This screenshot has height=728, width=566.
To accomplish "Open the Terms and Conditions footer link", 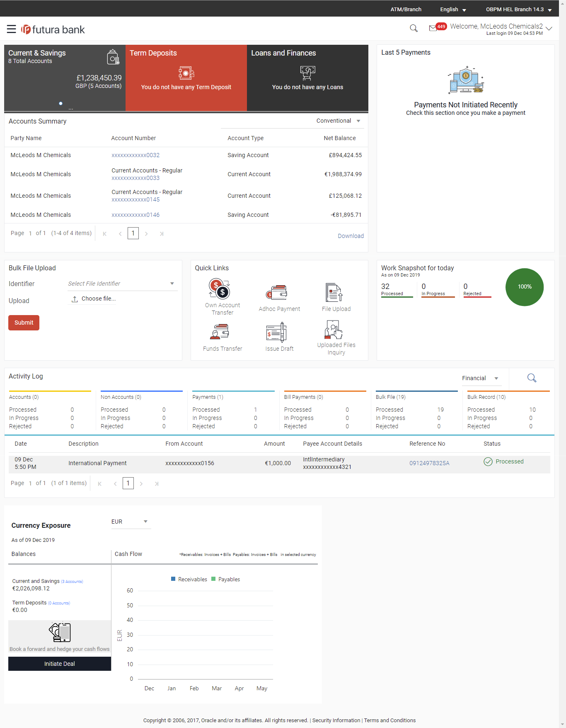I will coord(390,721).
